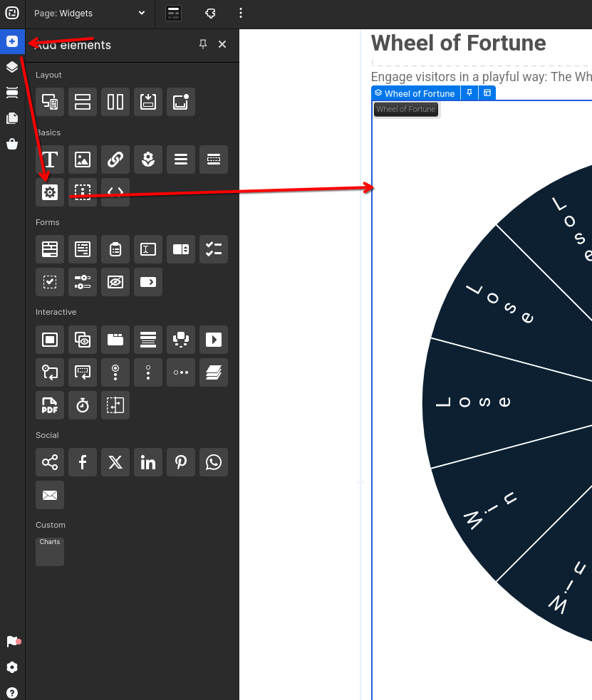Pin the Add elements panel
Screen dimensions: 592x700
coord(203,44)
